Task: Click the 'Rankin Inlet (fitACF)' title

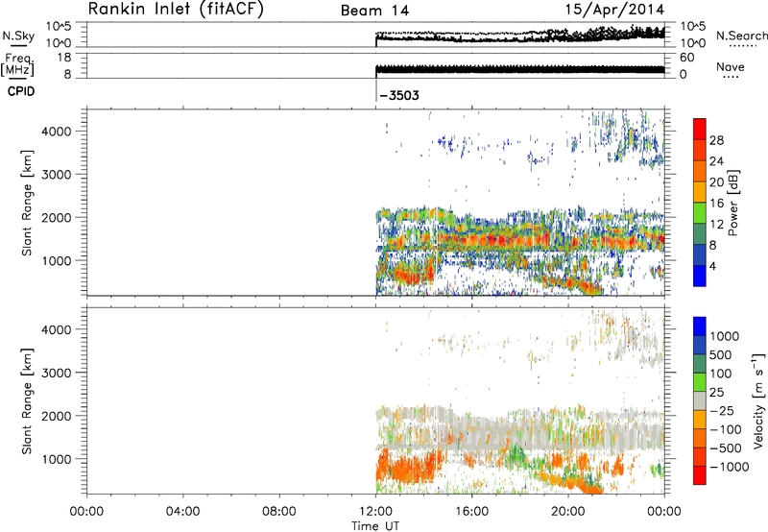Action: coord(176,10)
